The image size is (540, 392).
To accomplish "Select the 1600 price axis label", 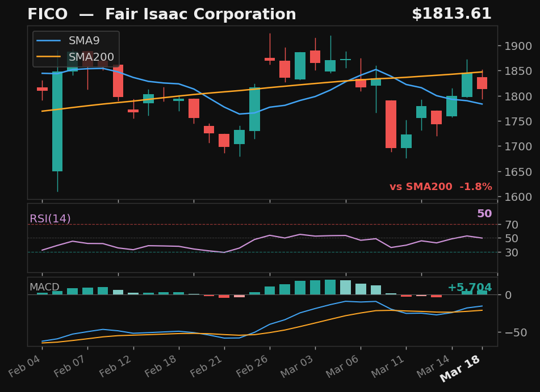I will pos(518,197).
